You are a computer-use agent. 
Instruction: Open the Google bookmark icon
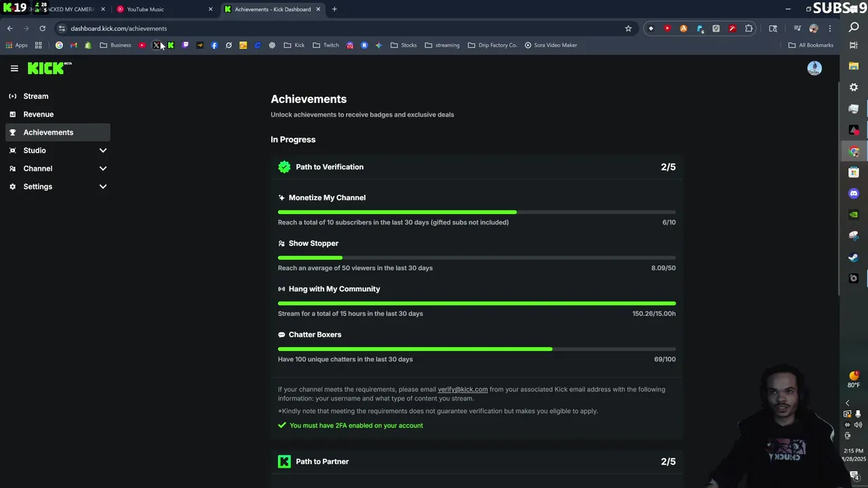59,45
